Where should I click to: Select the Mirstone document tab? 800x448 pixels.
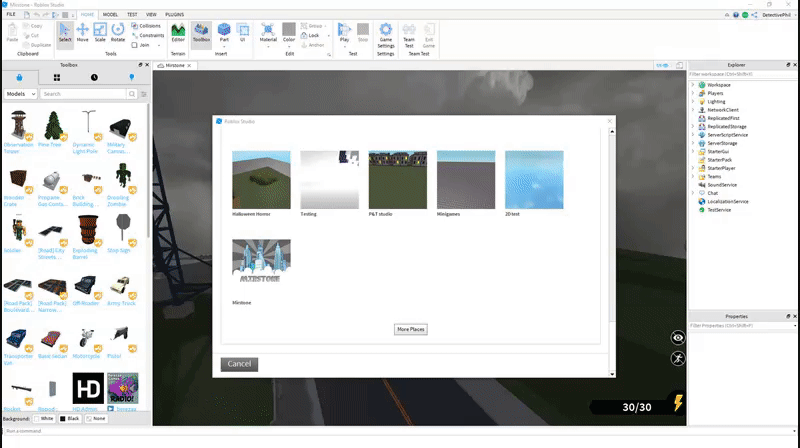tap(175, 65)
